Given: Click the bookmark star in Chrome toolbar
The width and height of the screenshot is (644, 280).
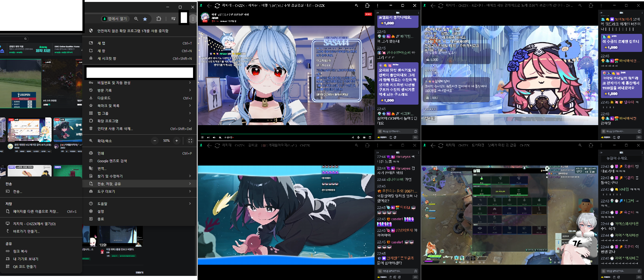Looking at the screenshot, I should click(x=145, y=19).
